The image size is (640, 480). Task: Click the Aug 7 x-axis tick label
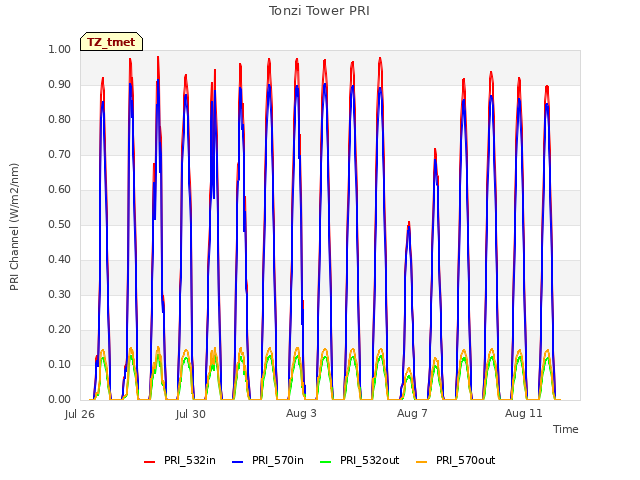pyautogui.click(x=412, y=413)
